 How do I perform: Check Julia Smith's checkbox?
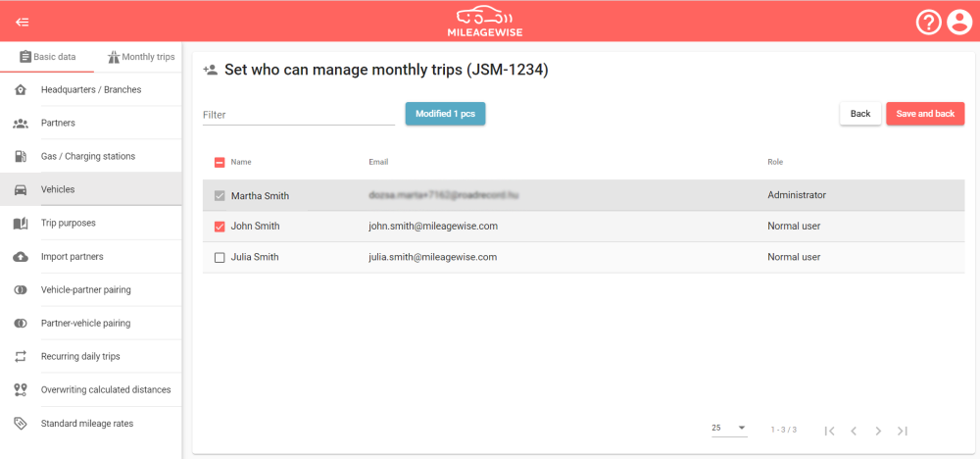(220, 258)
